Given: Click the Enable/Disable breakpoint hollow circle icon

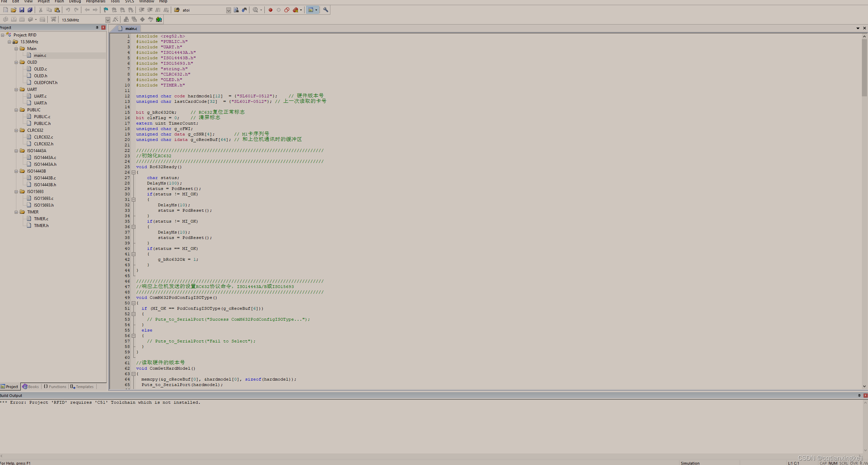Looking at the screenshot, I should [x=279, y=10].
